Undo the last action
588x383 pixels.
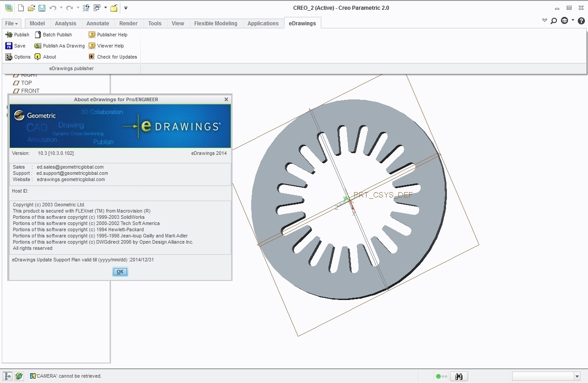click(53, 8)
